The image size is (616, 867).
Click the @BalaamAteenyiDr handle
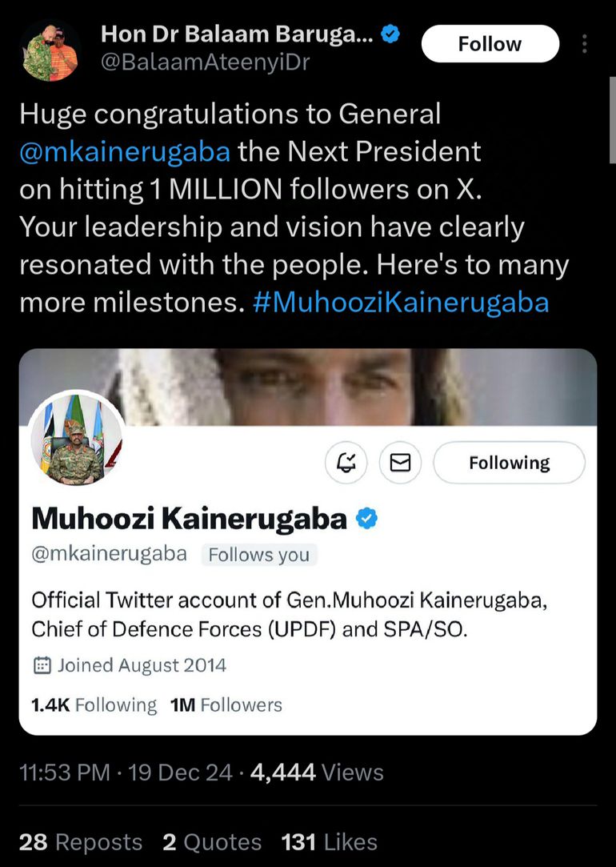point(205,61)
